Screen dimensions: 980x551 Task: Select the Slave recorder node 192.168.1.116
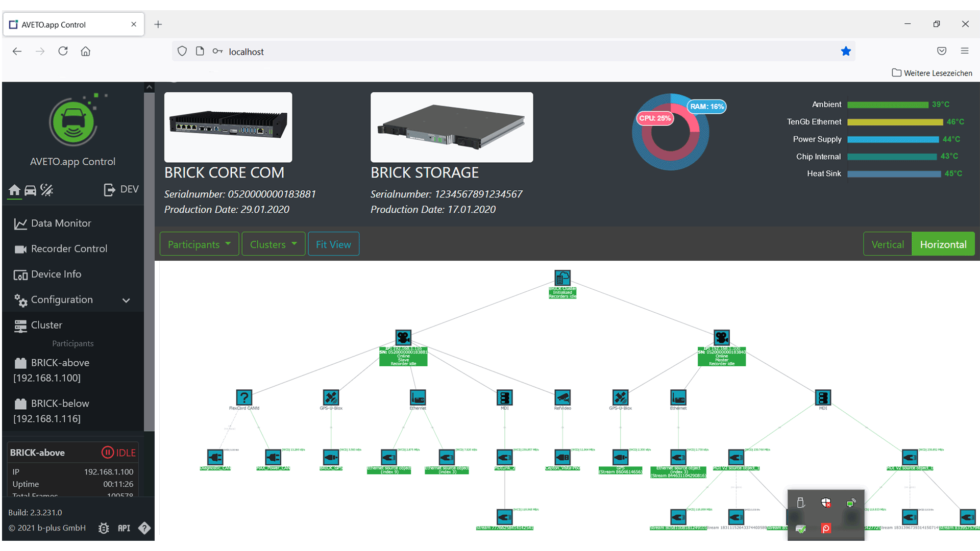(403, 337)
